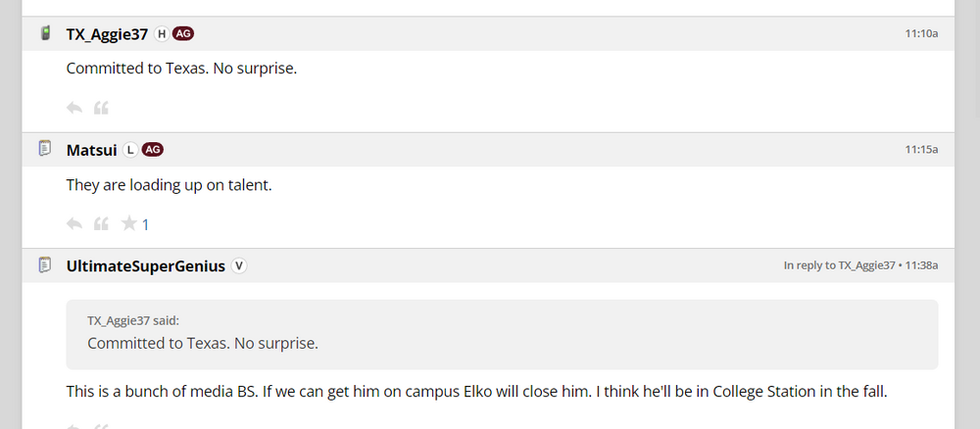The height and width of the screenshot is (429, 980).
Task: Star Matsui's post
Action: [x=128, y=224]
